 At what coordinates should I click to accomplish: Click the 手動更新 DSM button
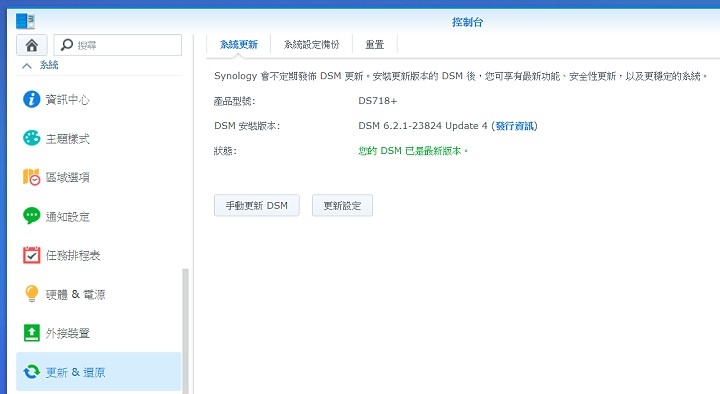[x=257, y=205]
